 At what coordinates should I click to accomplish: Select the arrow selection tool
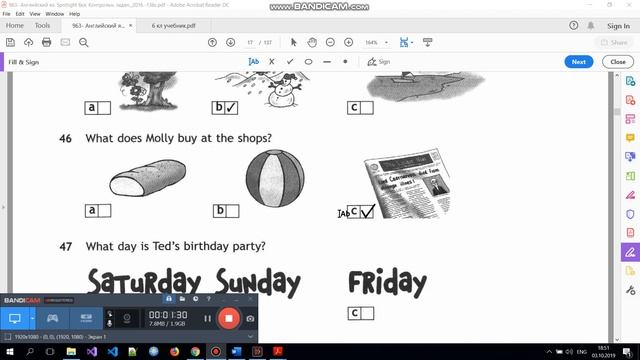293,42
